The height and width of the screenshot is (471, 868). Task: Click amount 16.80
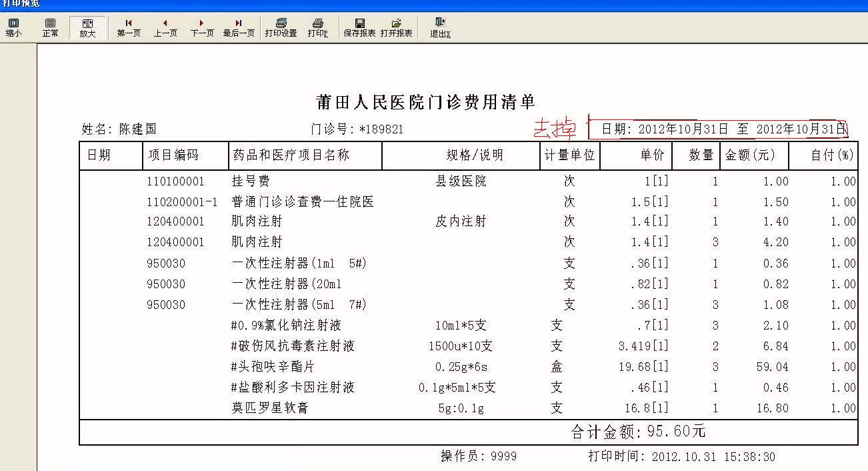773,408
